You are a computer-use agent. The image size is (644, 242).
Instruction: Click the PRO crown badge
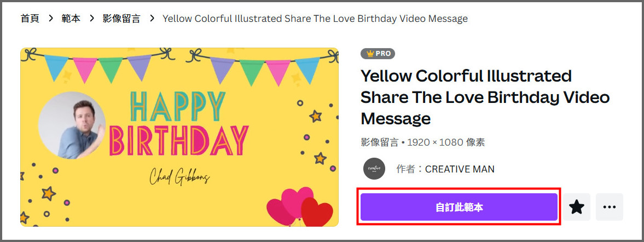coord(378,54)
